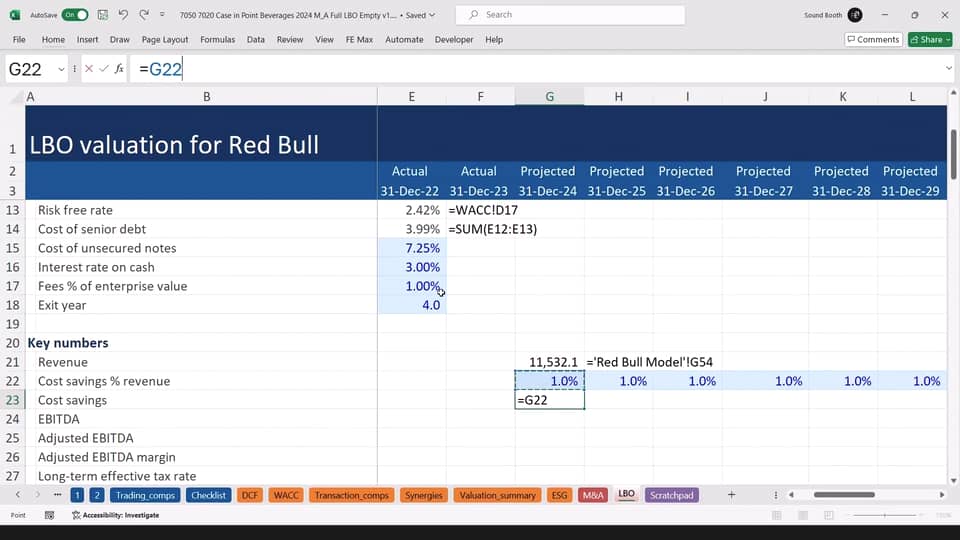Open the Insert ribbon tab
The image size is (960, 540).
click(88, 39)
